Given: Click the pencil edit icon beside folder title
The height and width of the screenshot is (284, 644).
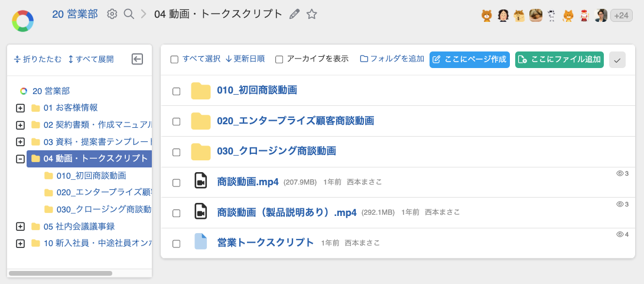Looking at the screenshot, I should [294, 14].
